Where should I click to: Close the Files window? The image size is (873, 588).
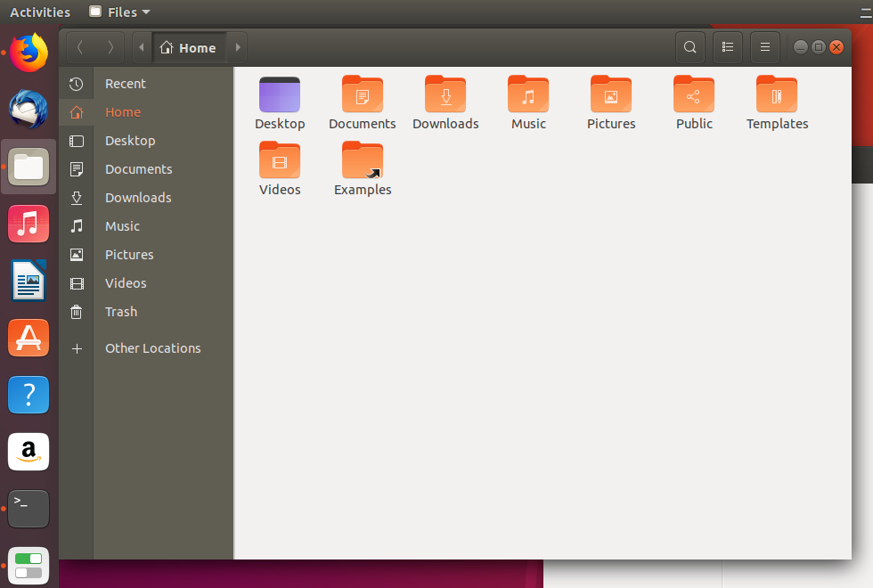pos(836,47)
